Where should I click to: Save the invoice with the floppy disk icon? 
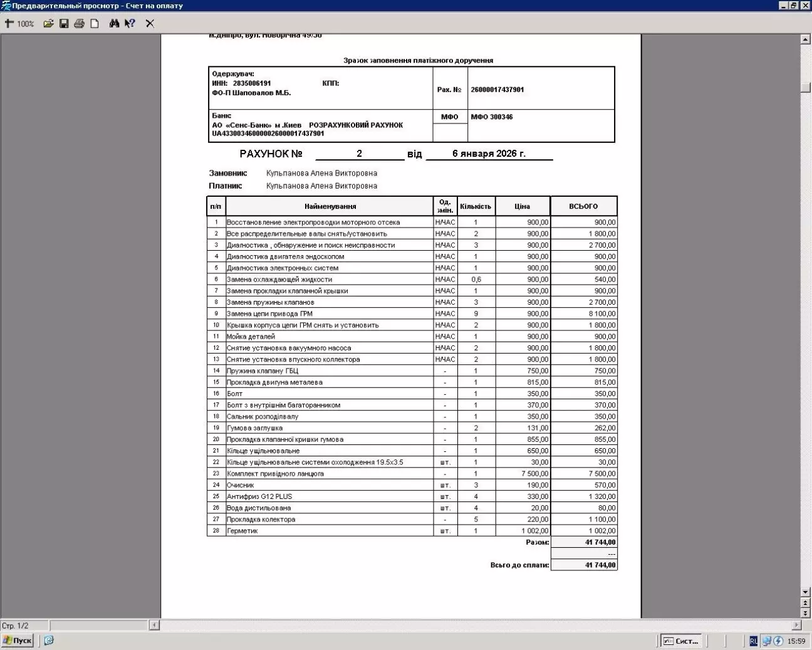pyautogui.click(x=64, y=24)
